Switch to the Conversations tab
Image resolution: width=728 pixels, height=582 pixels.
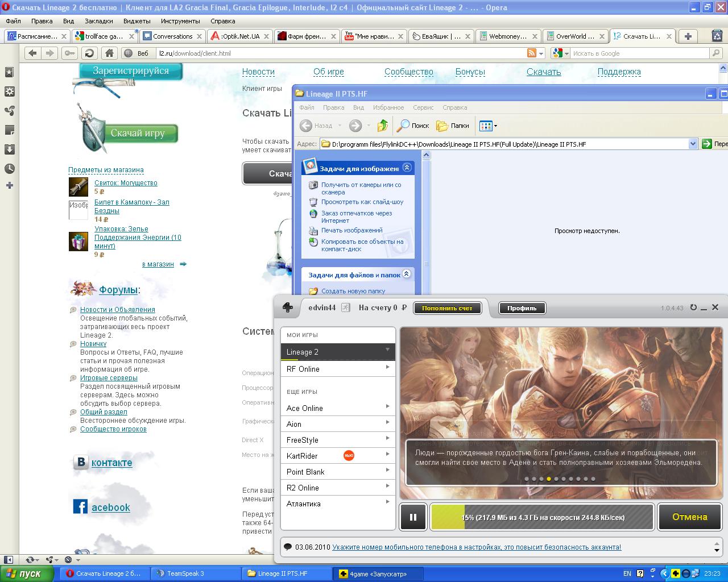[172, 36]
